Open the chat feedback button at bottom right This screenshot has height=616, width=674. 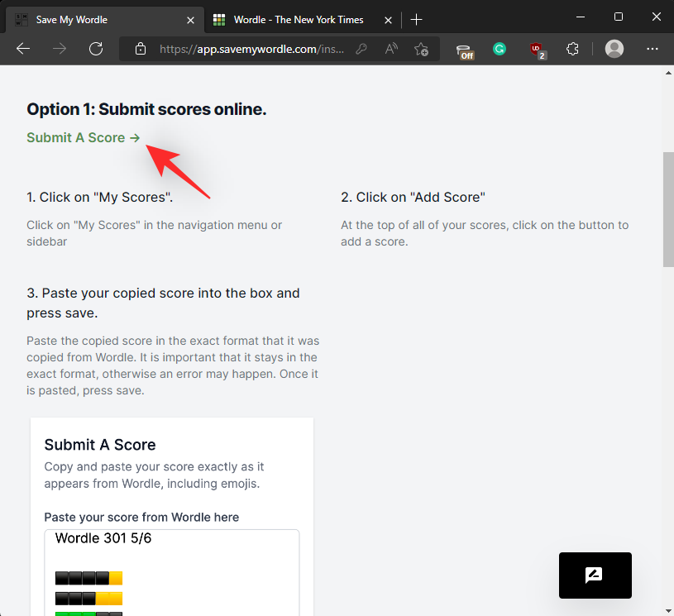[x=595, y=575]
